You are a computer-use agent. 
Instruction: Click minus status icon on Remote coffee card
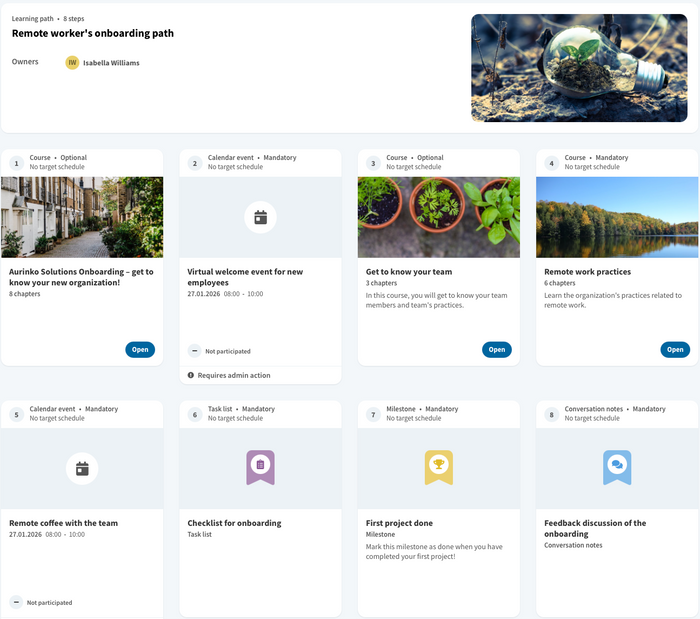[x=16, y=602]
